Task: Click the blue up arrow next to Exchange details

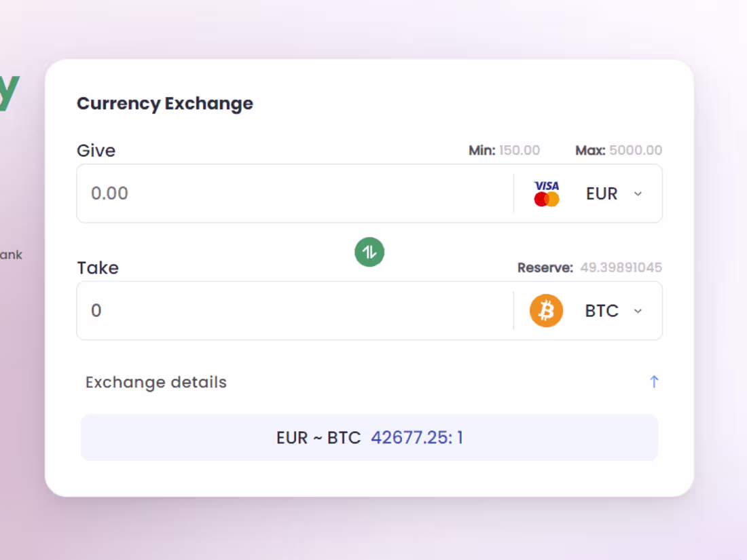Action: click(654, 381)
